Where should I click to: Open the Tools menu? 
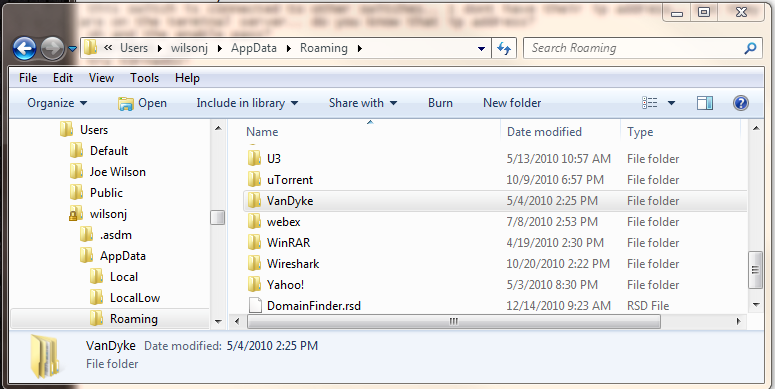[x=144, y=78]
